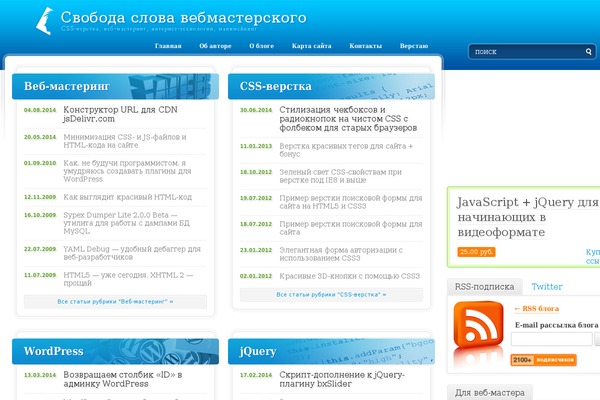
Task: Click the Свобода слова вебмастерского site title
Action: click(184, 18)
